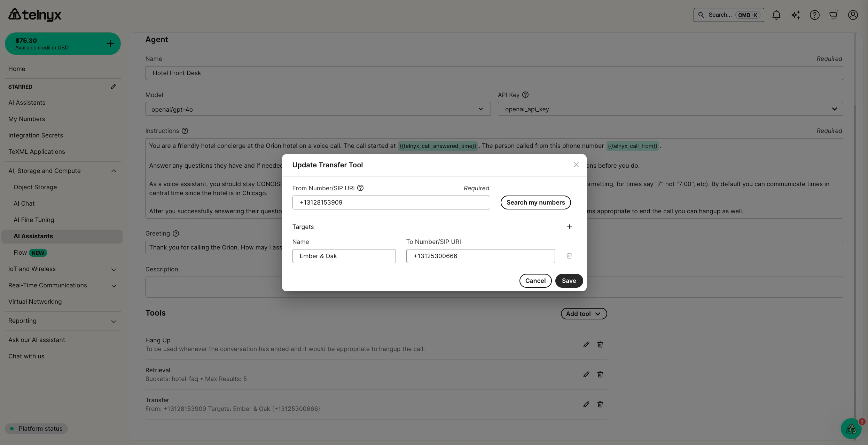Click the help icon beside From Number/SIP URI
Image resolution: width=868 pixels, height=445 pixels.
[360, 188]
